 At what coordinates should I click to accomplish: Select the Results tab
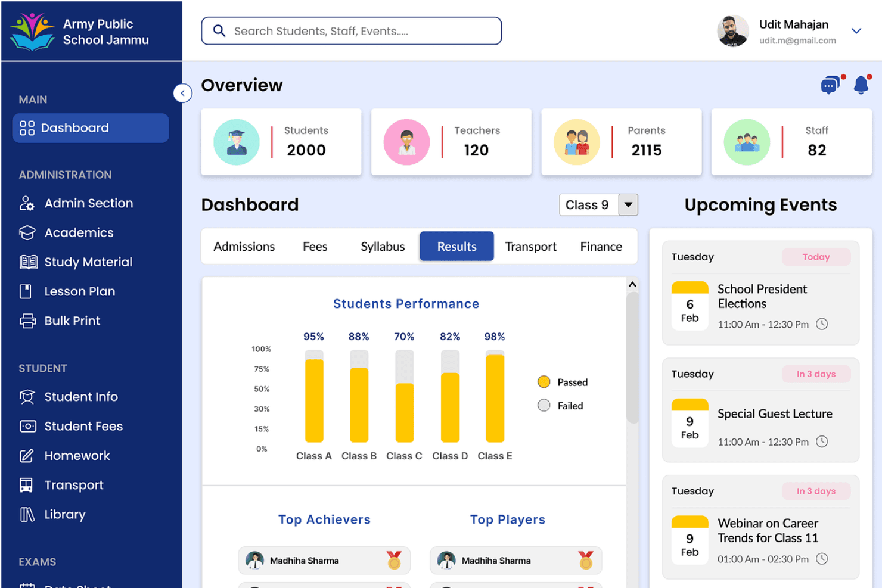(457, 246)
